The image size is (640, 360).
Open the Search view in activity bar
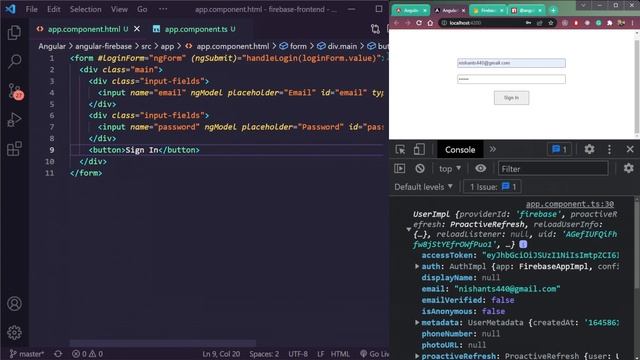click(14, 62)
